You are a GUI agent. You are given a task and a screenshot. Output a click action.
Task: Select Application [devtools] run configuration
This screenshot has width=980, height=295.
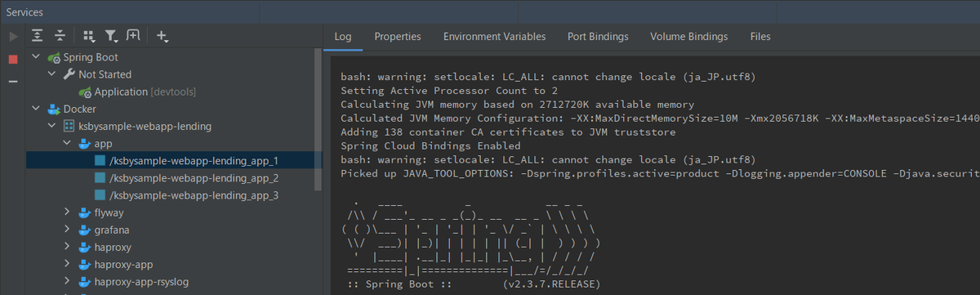145,92
